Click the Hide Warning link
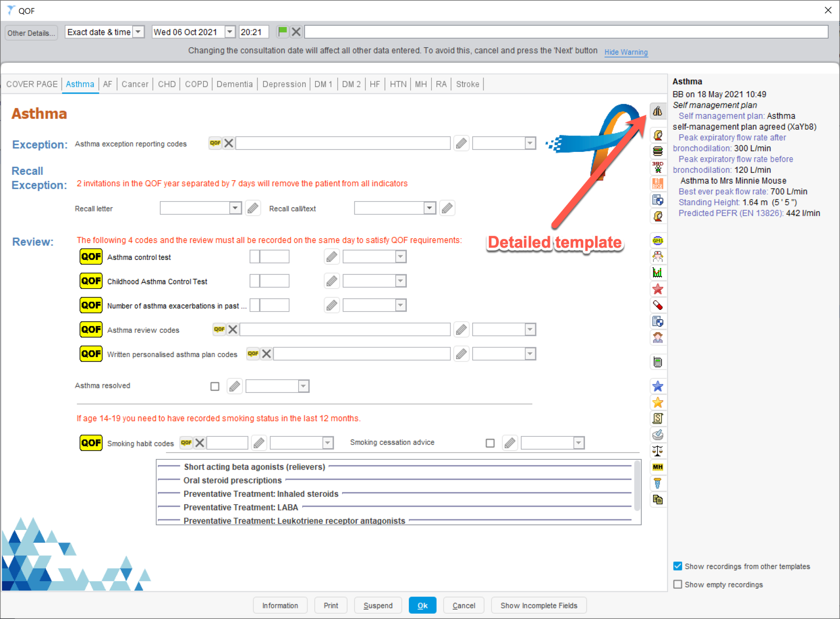This screenshot has width=840, height=619. click(x=626, y=52)
